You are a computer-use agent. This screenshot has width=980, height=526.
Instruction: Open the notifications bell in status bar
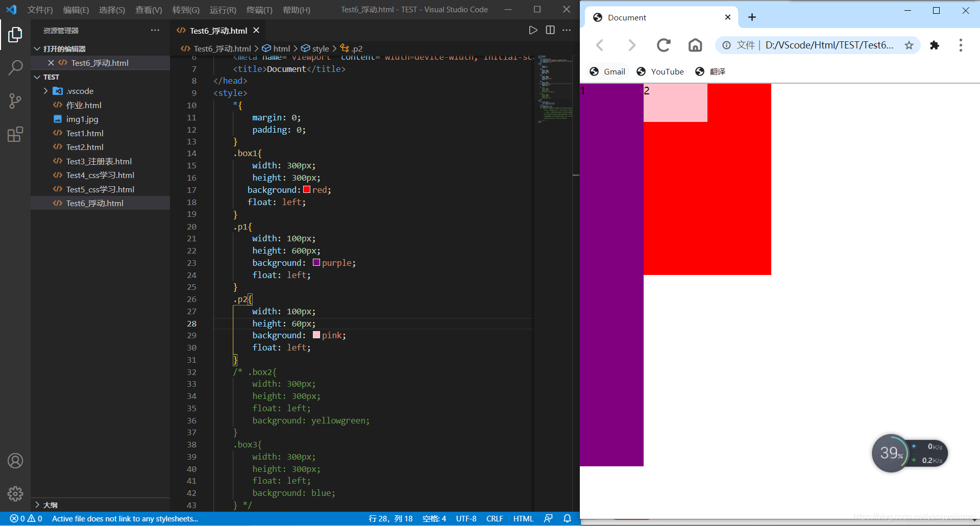point(567,519)
